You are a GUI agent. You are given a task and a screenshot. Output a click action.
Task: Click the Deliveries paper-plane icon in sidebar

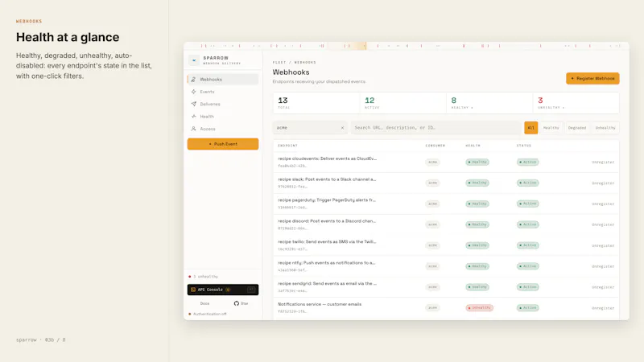[193, 104]
